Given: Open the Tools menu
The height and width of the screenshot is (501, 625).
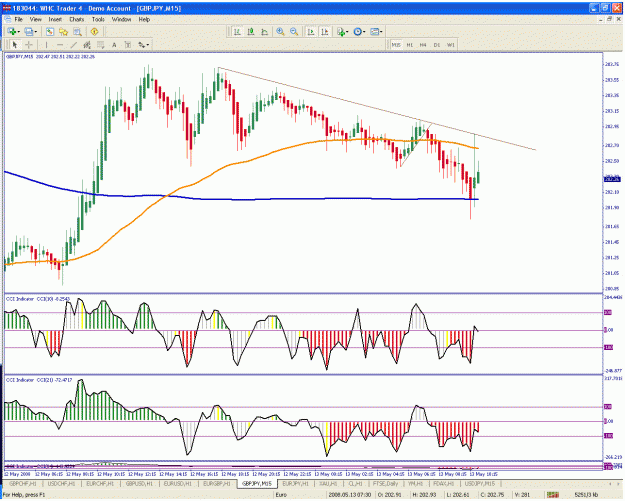Looking at the screenshot, I should coord(98,19).
